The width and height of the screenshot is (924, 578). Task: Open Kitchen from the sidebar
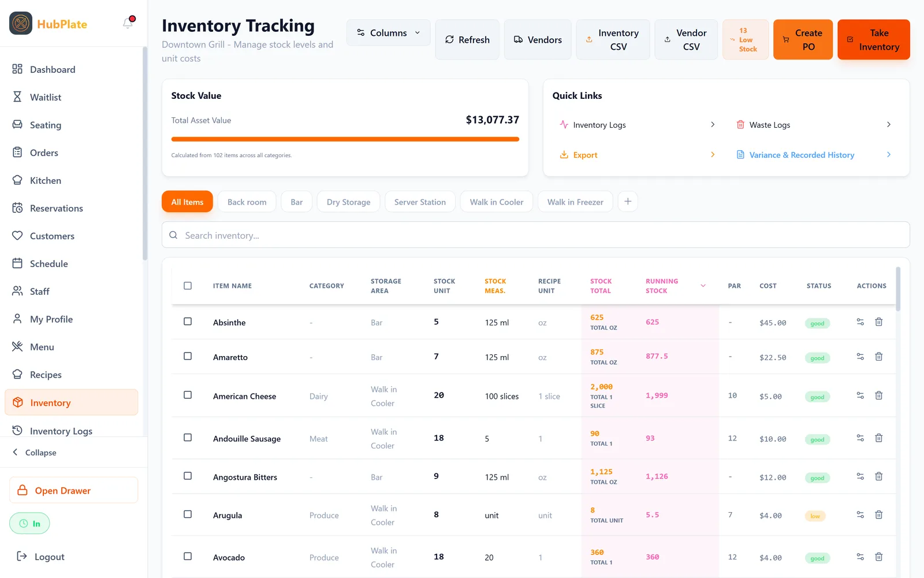71,180
